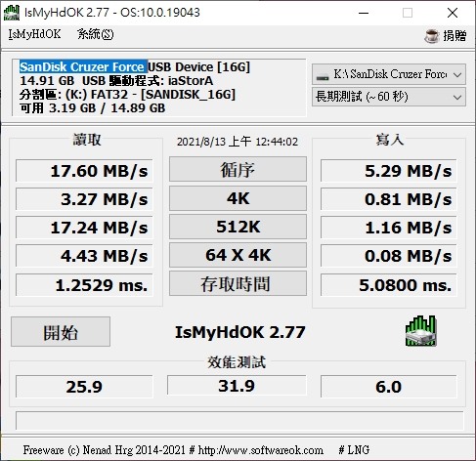Click the 6.0 write score field
Screen dimensions: 476x461
tap(389, 387)
